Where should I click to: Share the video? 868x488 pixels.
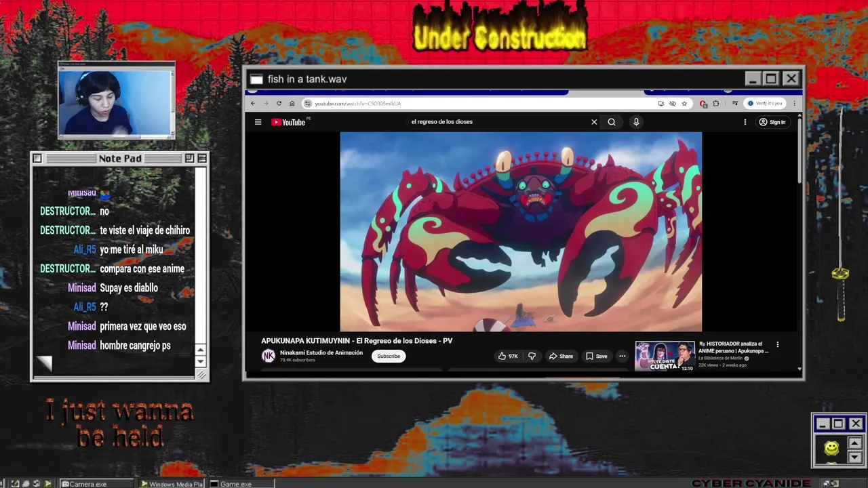[561, 356]
